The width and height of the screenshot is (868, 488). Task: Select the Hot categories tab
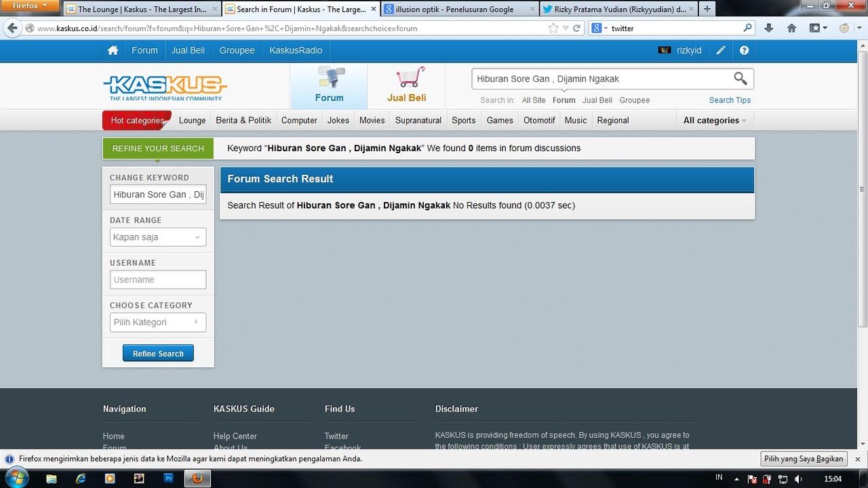[x=136, y=120]
